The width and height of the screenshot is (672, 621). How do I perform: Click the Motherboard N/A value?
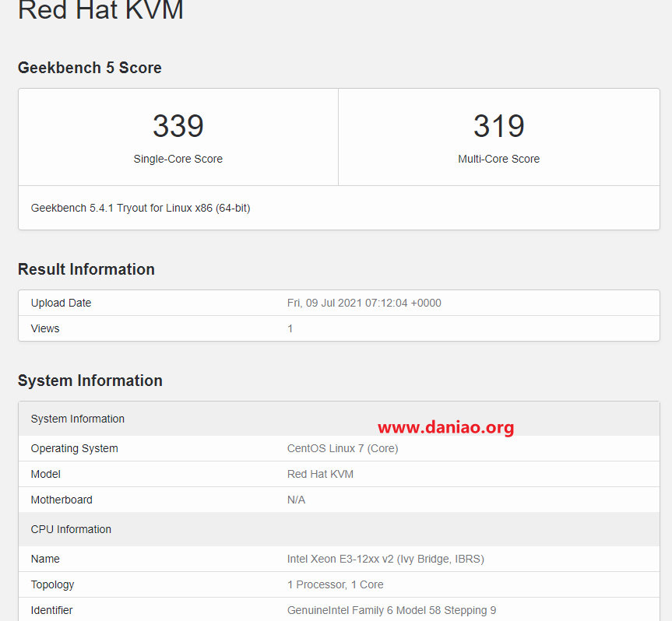point(296,500)
